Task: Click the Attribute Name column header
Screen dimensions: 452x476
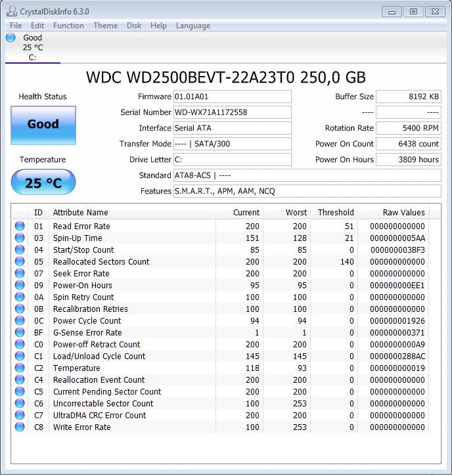Action: tap(133, 212)
